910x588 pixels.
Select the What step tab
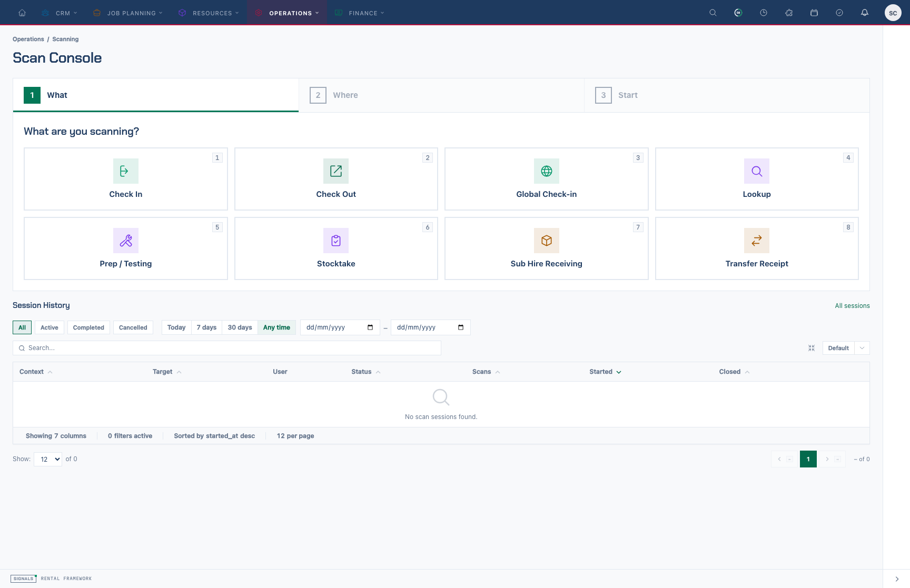coord(156,95)
